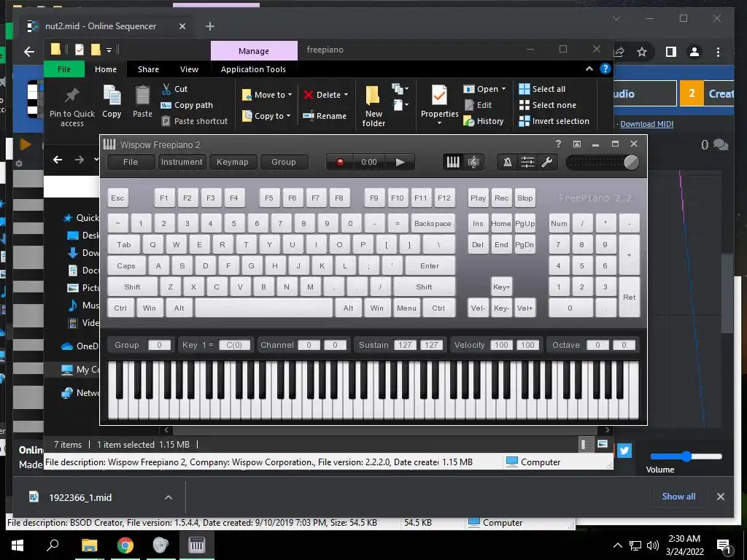
Task: Collapse the Explorer ribbon chevron
Action: tap(589, 69)
